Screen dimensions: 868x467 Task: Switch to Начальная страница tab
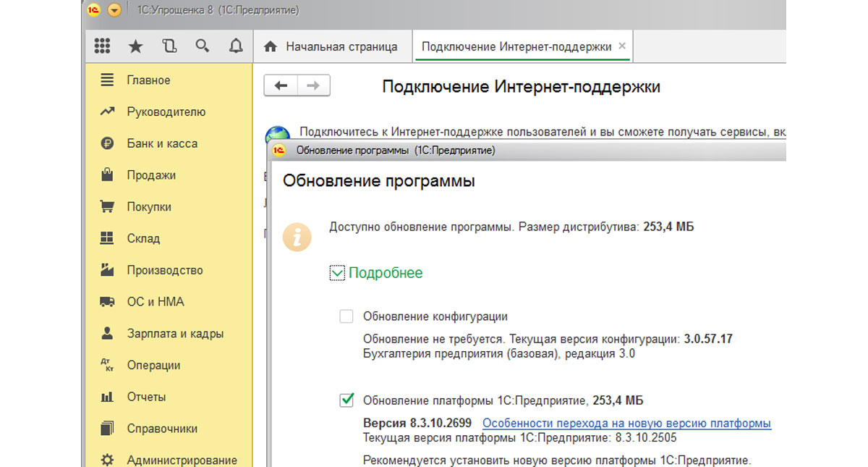(332, 47)
